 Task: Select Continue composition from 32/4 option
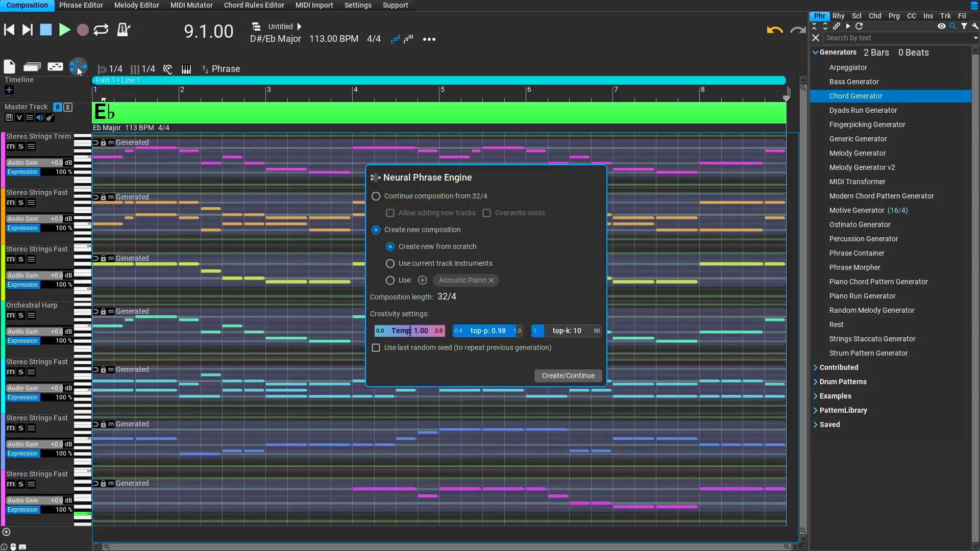pyautogui.click(x=376, y=196)
